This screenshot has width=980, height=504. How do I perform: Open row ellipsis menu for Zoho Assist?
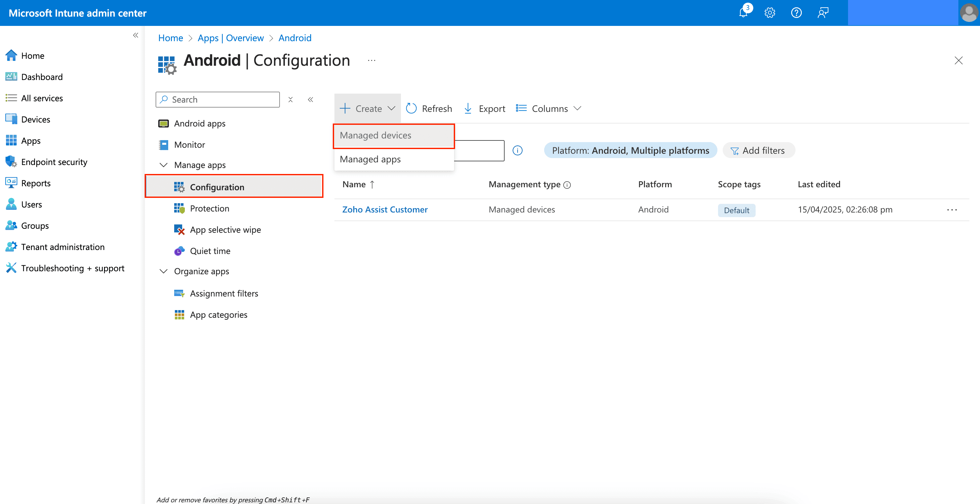pyautogui.click(x=952, y=210)
